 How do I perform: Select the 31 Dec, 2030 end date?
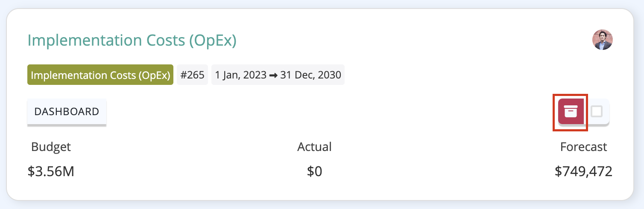(x=310, y=75)
